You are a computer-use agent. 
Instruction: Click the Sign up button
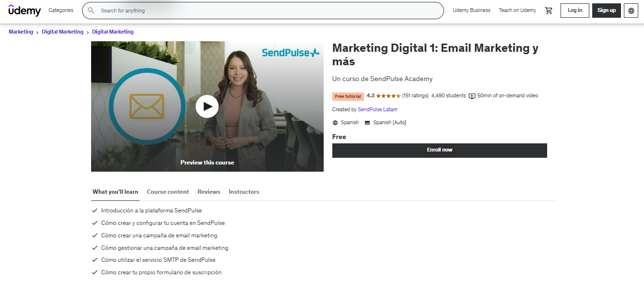point(607,11)
